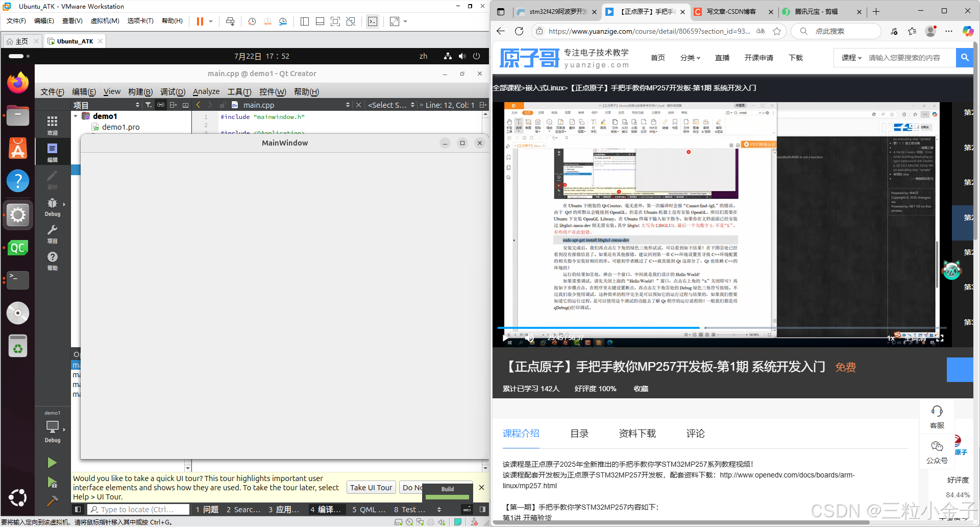Click the filter tree icon in Projects pane

tap(148, 105)
